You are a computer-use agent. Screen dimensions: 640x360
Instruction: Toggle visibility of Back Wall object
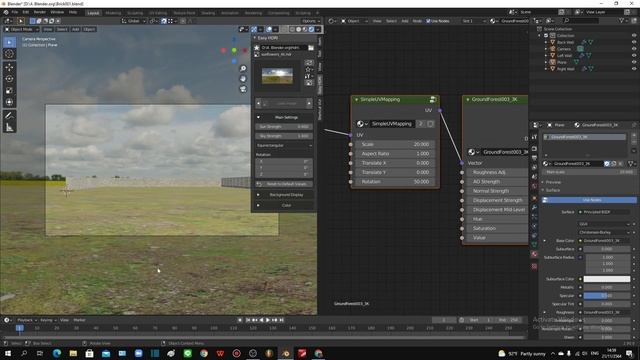click(634, 42)
